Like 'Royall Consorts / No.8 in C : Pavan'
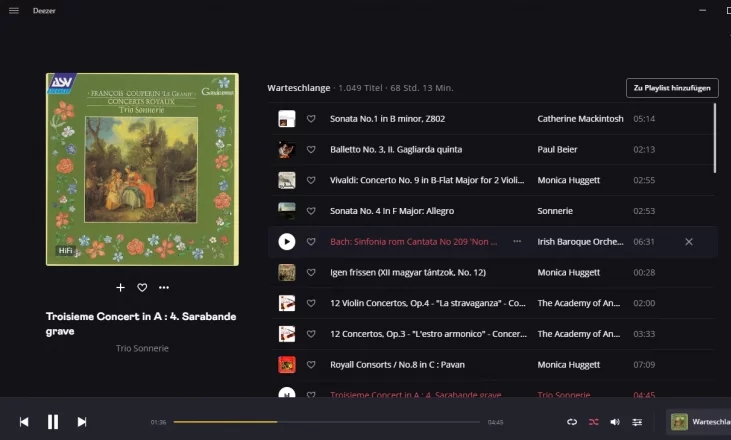Screen dimensions: 731x440 click(311, 365)
